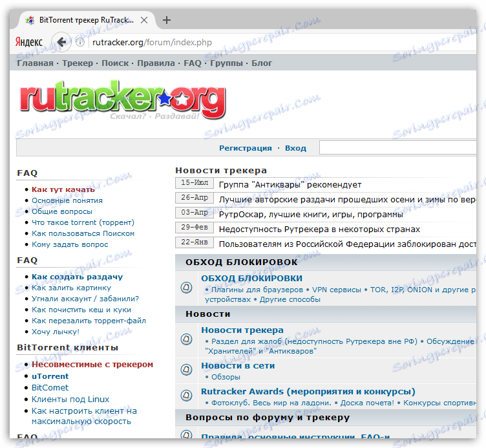Click Вопросы по форуму и трекеру header
The image size is (486, 448).
click(268, 418)
